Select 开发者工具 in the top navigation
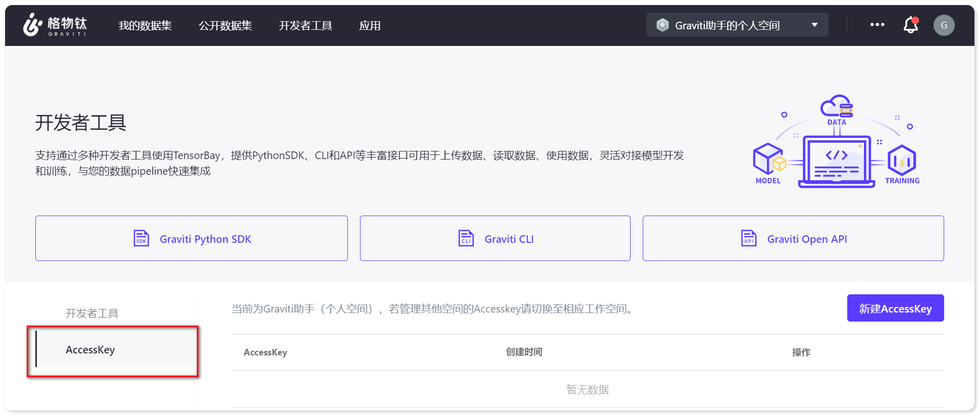 point(305,26)
